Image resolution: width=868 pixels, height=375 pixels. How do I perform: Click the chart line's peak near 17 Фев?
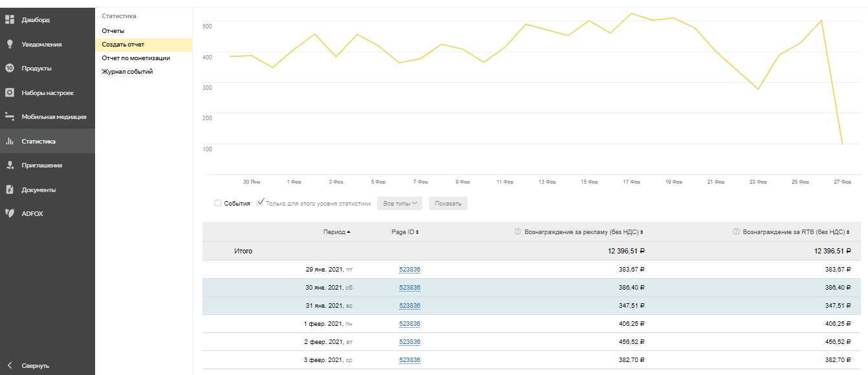tap(631, 14)
